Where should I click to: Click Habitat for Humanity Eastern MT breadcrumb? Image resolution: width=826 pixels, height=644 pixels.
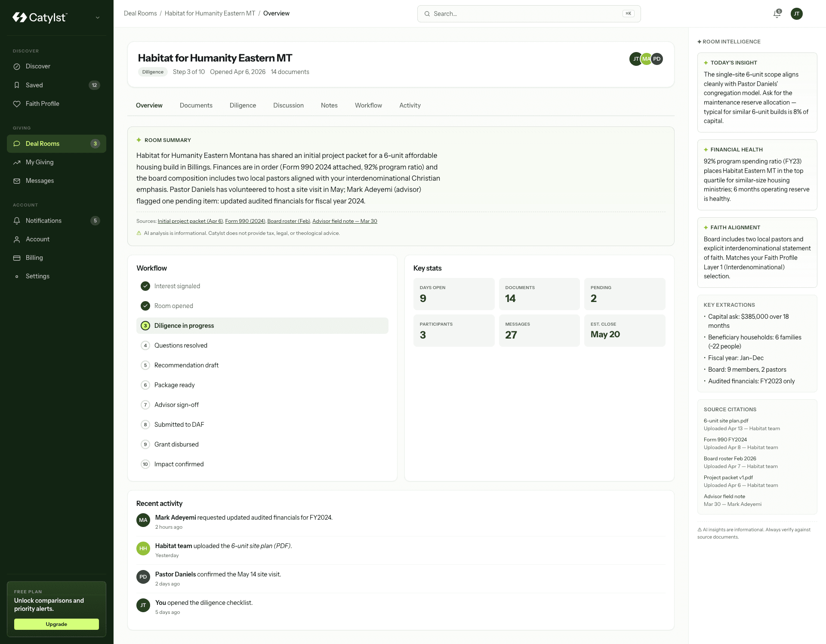pyautogui.click(x=210, y=13)
